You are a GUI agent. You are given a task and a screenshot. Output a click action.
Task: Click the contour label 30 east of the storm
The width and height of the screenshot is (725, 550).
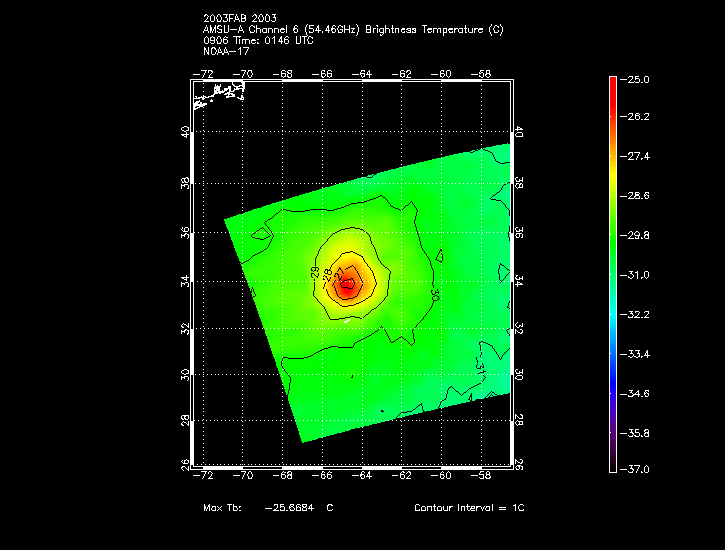435,295
